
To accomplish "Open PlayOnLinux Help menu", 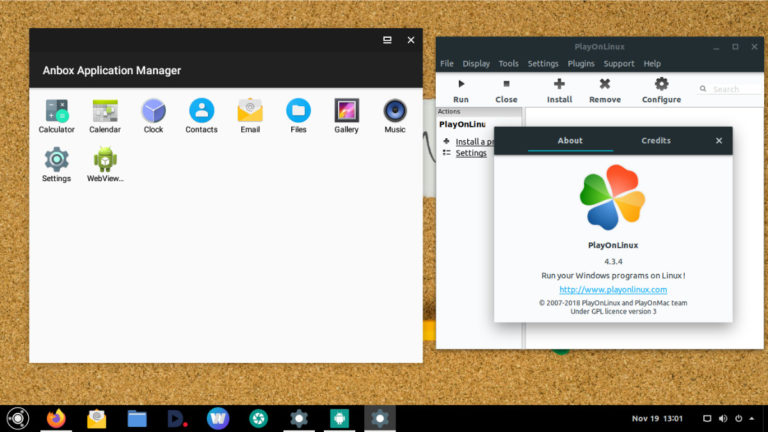I will coord(652,64).
